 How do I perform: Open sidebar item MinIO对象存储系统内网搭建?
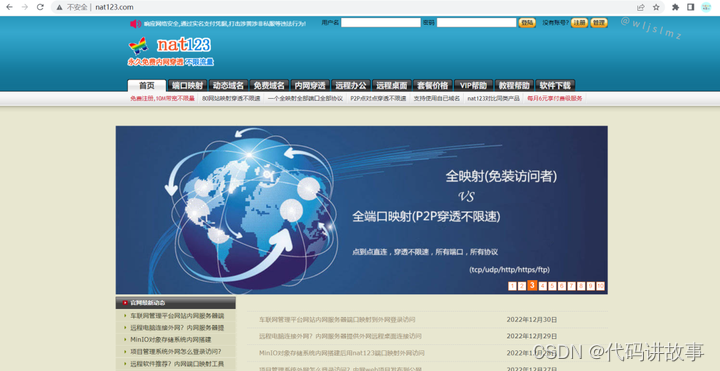[171, 340]
